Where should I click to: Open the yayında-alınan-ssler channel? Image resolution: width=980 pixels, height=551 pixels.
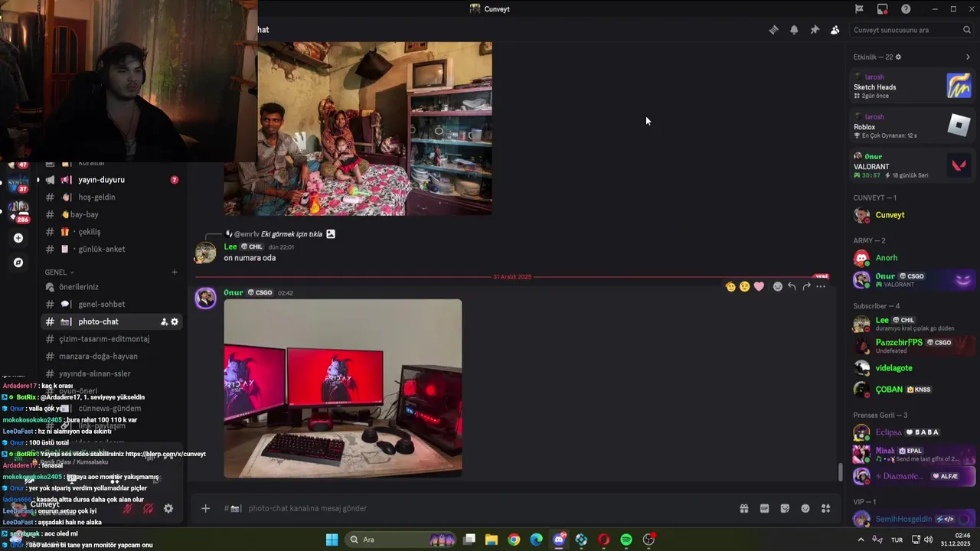(x=113, y=373)
